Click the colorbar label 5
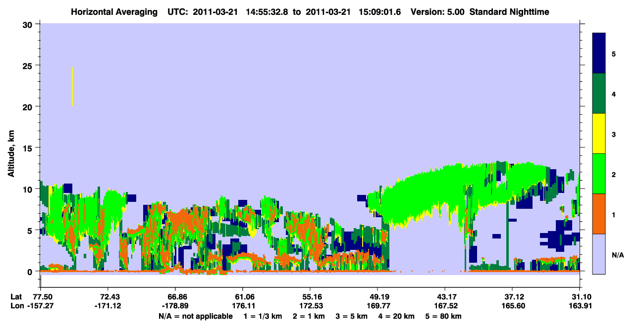 click(x=614, y=53)
